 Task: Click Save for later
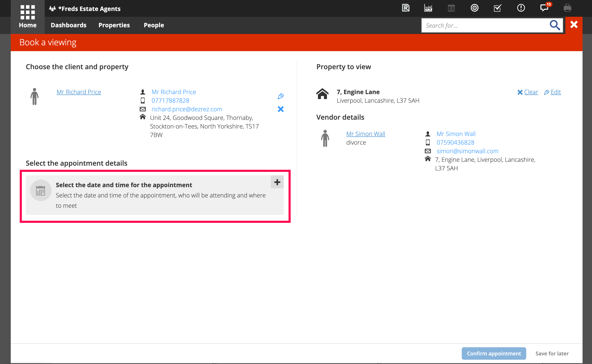(552, 353)
